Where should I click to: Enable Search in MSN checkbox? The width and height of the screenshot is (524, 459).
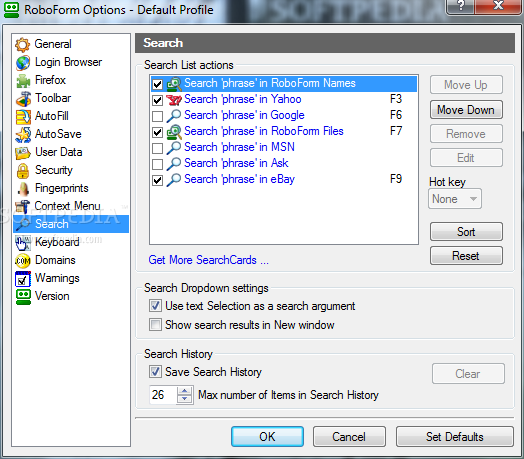(x=157, y=148)
